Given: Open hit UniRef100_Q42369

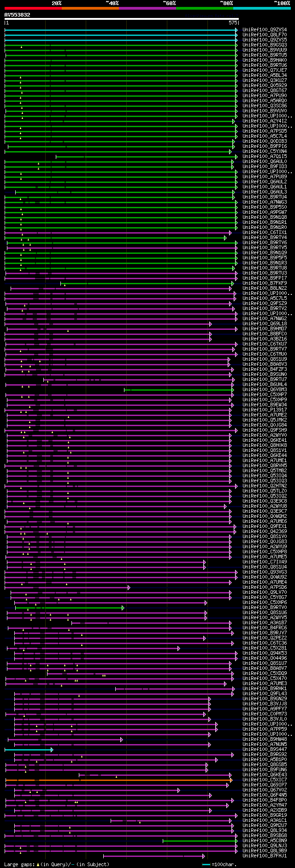Looking at the screenshot, I should (x=265, y=531).
